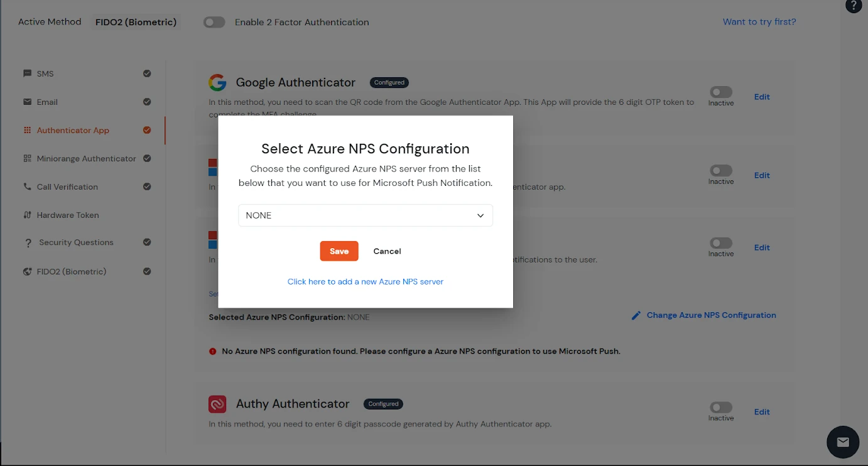Click the Authy Authenticator red icon
Image resolution: width=868 pixels, height=466 pixels.
click(217, 404)
